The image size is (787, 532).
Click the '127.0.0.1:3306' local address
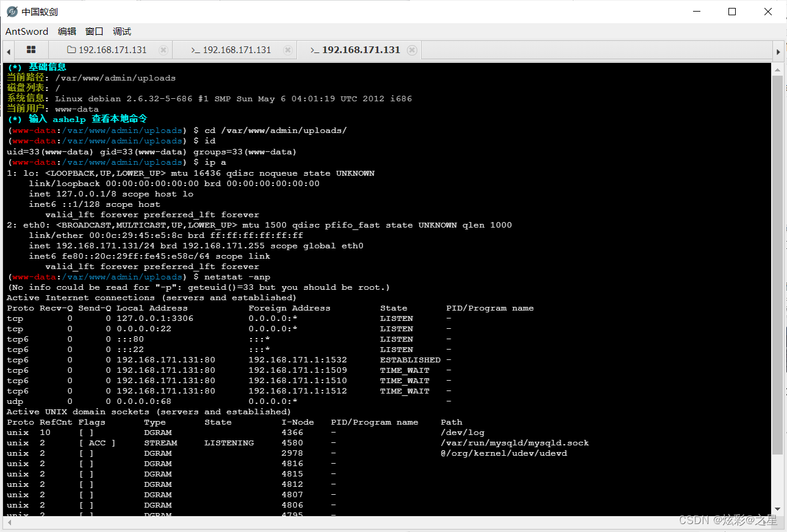tap(155, 318)
